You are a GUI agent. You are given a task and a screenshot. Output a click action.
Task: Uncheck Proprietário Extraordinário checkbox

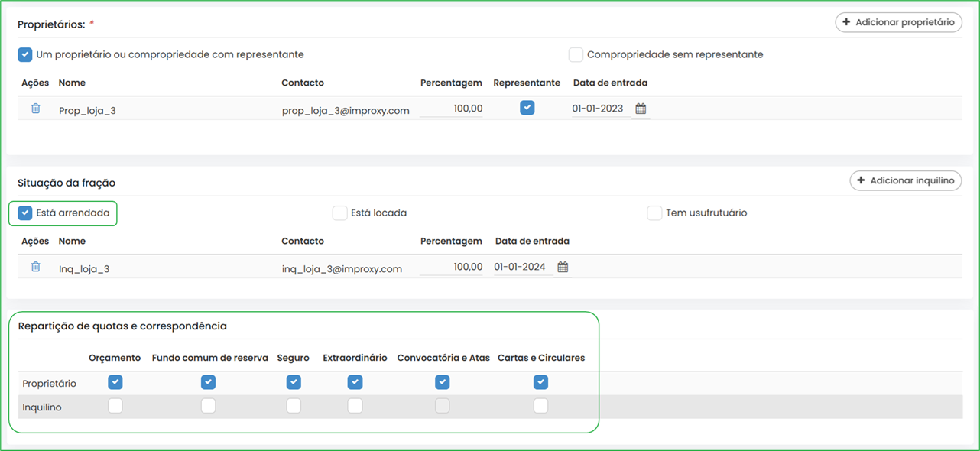click(355, 381)
